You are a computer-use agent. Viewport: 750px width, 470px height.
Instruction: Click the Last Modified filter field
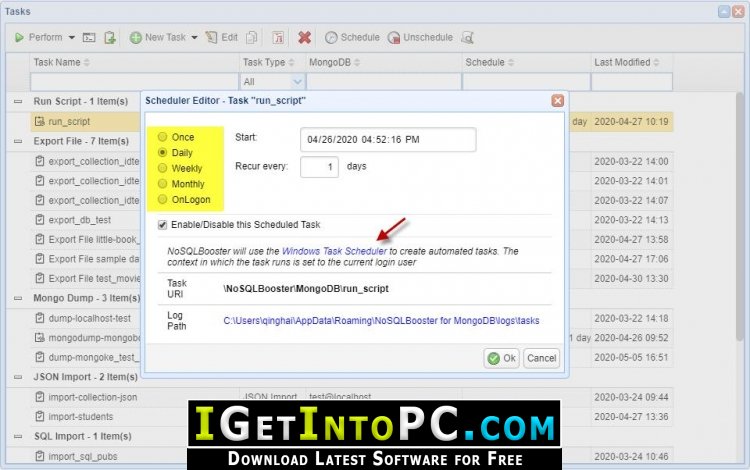(x=632, y=82)
